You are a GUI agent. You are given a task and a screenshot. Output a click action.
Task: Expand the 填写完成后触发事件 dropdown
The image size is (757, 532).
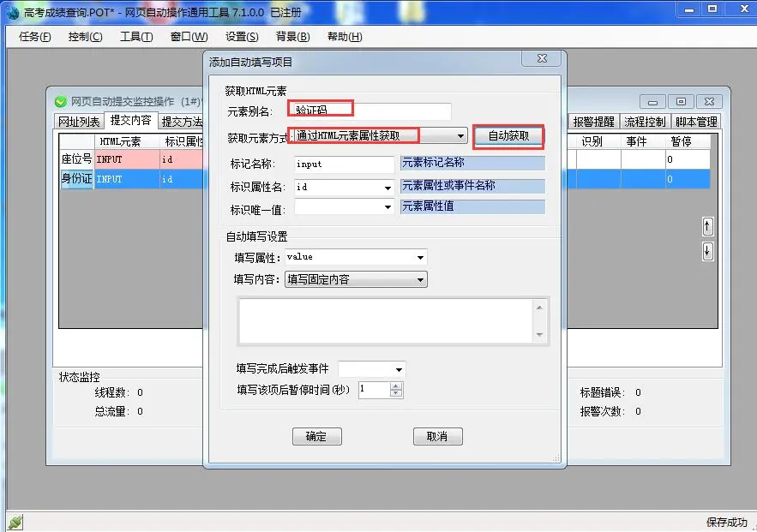[399, 369]
